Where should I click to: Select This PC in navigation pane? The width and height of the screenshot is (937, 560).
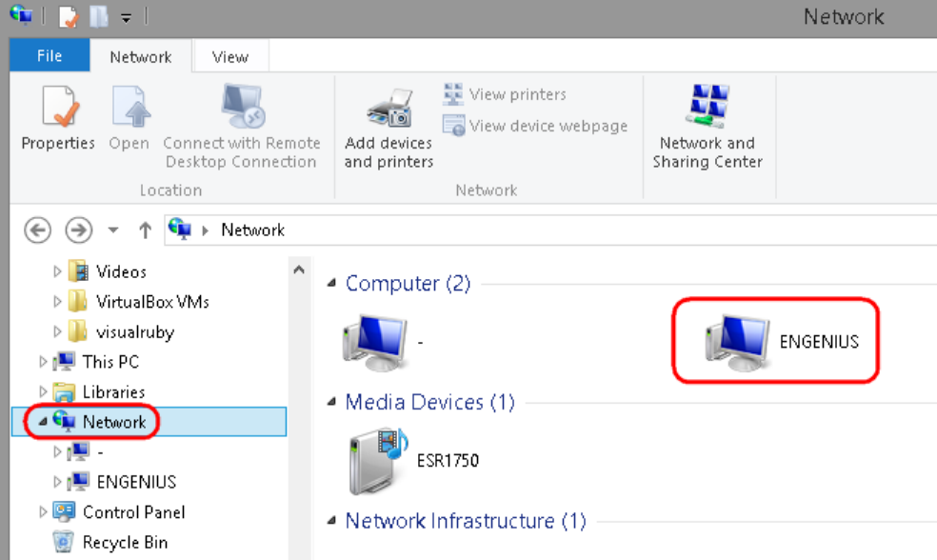click(110, 362)
